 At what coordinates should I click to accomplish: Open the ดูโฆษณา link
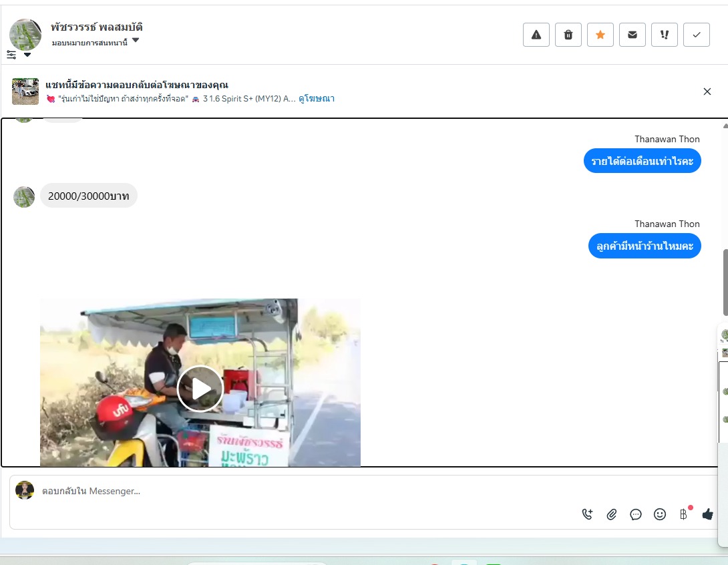tap(316, 98)
